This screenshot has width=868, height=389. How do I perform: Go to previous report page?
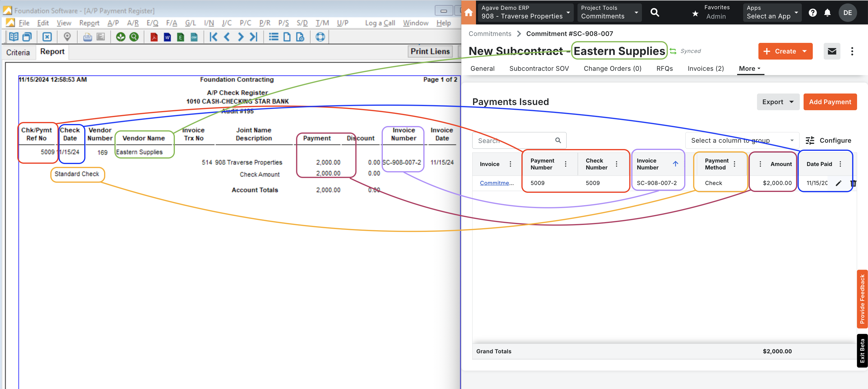pyautogui.click(x=227, y=37)
